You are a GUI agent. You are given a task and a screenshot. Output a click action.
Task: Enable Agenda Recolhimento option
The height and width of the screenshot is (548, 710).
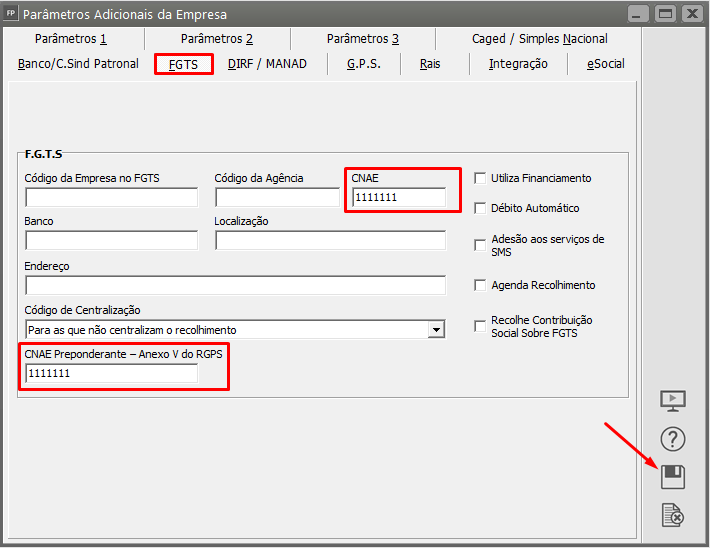pyautogui.click(x=480, y=285)
